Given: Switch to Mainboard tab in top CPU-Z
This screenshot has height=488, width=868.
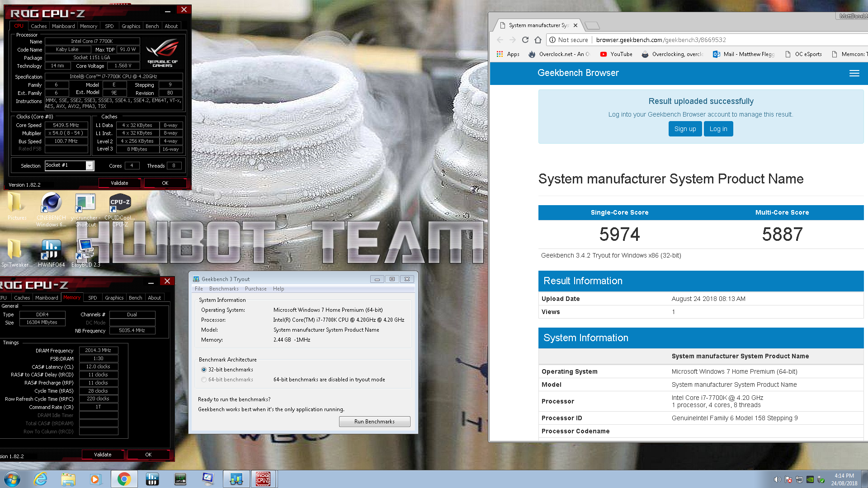Looking at the screenshot, I should pyautogui.click(x=63, y=26).
